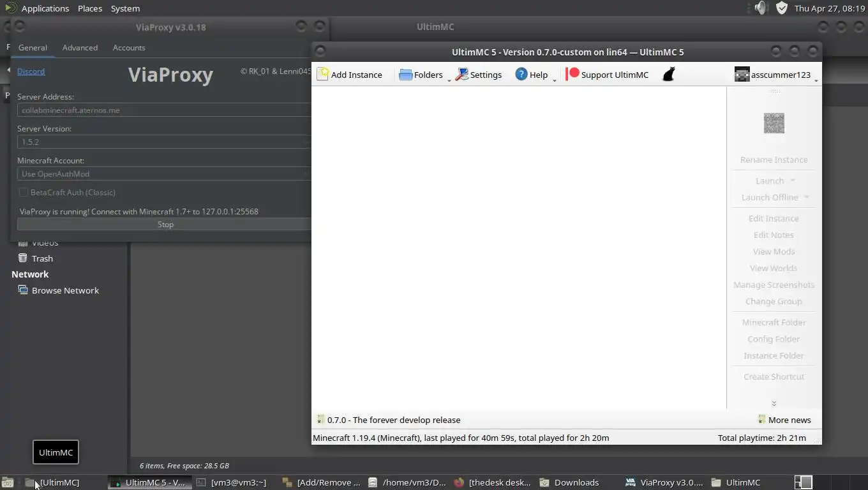
Task: Click the Minecraft 1.19.4 last played status text
Action: click(x=461, y=438)
